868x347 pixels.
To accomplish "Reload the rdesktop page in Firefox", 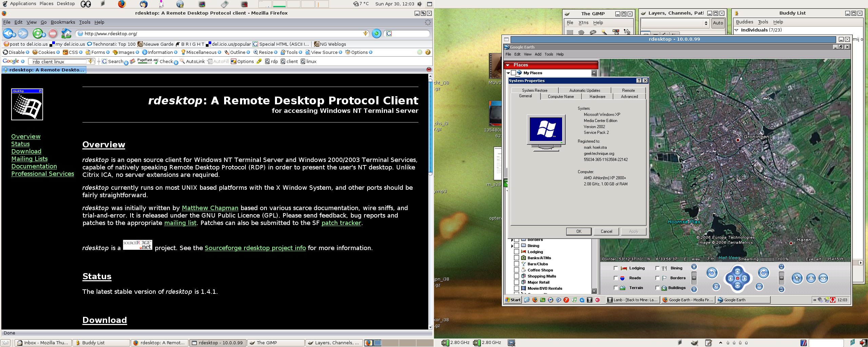I will coord(38,34).
